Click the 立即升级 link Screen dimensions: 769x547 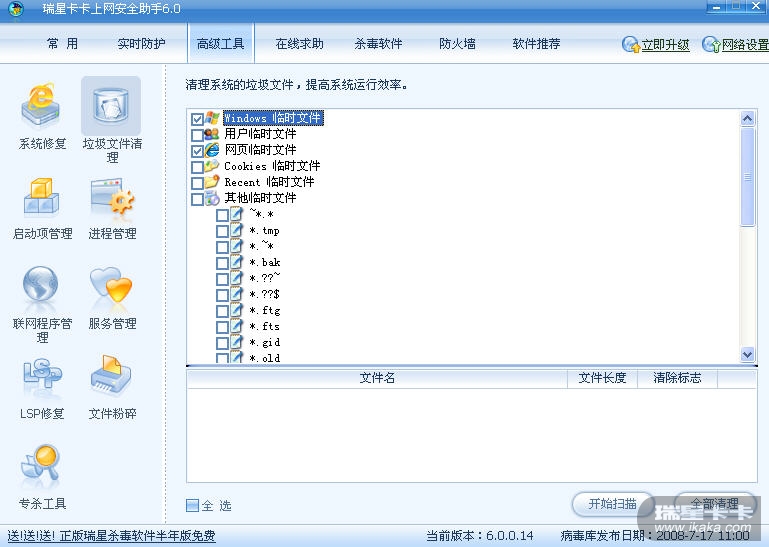(666, 45)
